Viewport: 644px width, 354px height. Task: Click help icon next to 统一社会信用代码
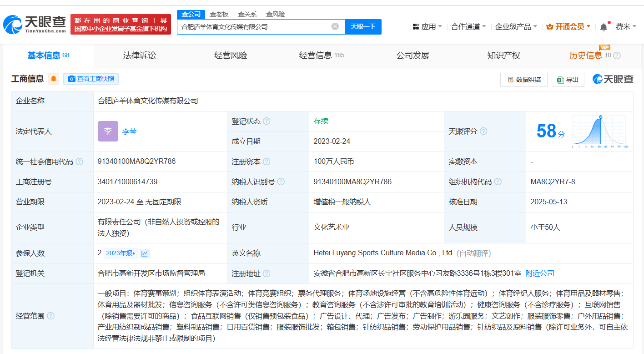point(80,162)
